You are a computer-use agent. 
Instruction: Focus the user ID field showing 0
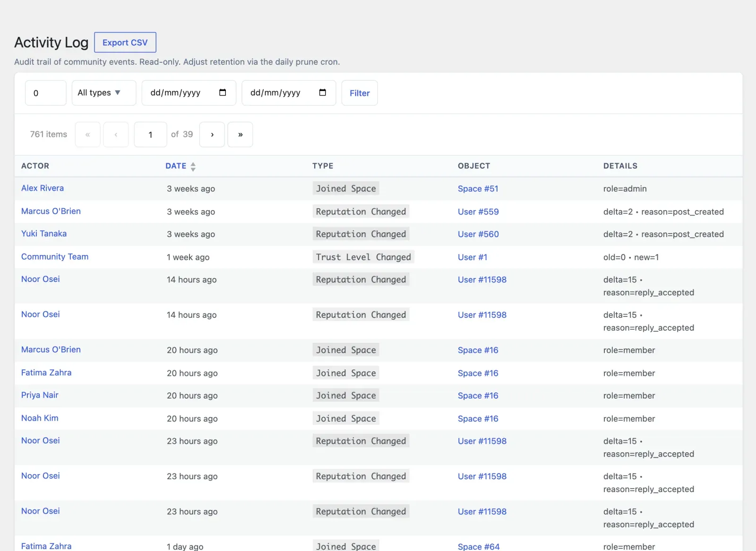pyautogui.click(x=46, y=93)
